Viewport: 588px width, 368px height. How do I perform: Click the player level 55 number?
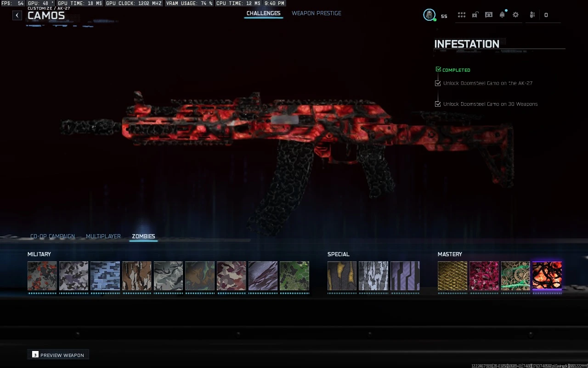tap(444, 16)
